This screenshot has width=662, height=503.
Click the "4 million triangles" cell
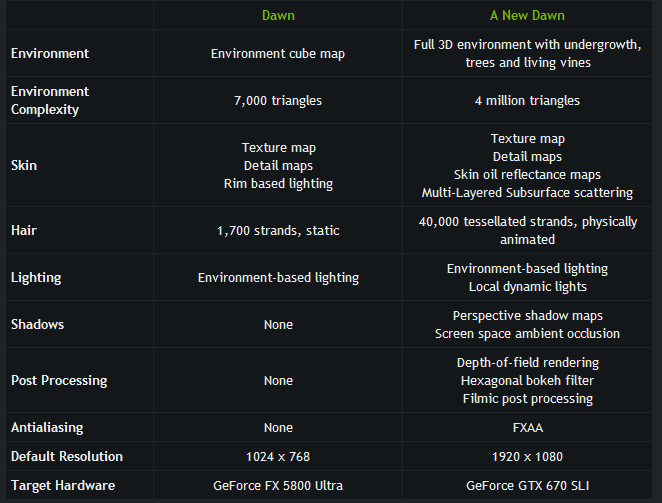coord(527,100)
